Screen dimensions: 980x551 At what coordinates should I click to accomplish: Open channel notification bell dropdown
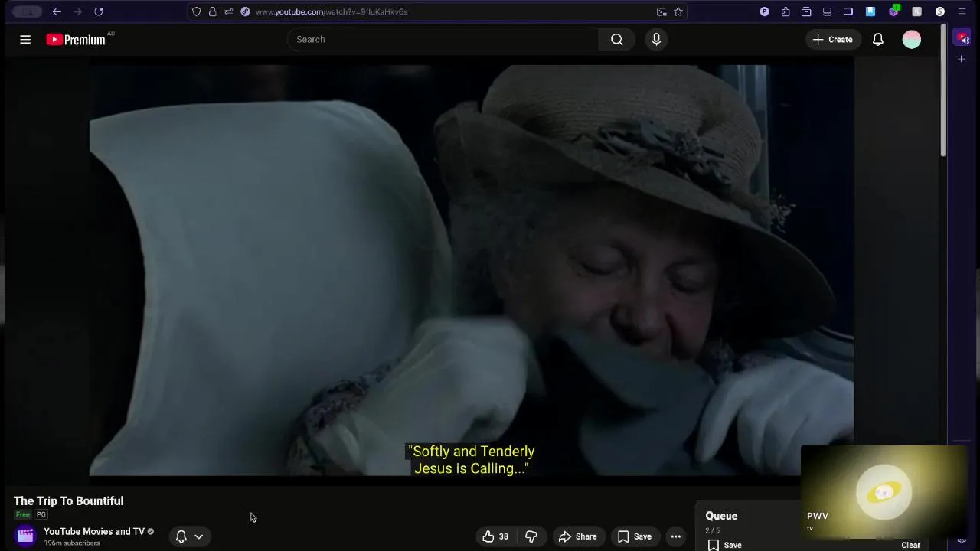tap(189, 536)
